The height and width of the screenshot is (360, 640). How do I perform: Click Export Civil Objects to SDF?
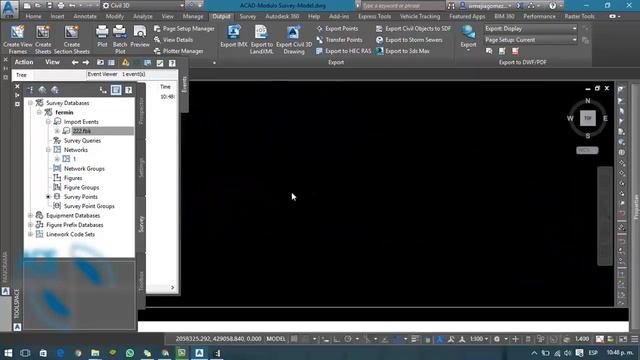pos(413,29)
